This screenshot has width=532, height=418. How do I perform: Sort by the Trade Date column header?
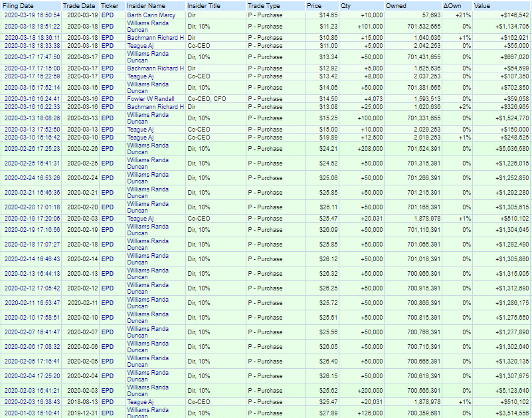pos(79,6)
